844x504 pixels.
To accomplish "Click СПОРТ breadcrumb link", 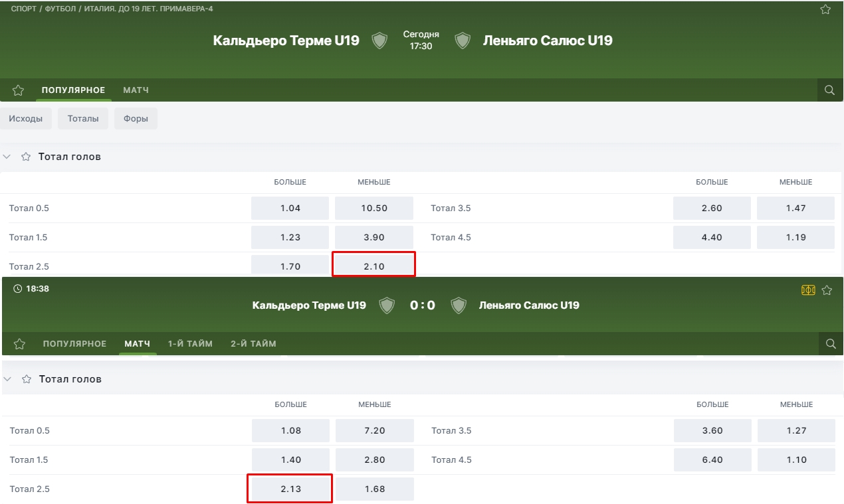I will pyautogui.click(x=24, y=9).
